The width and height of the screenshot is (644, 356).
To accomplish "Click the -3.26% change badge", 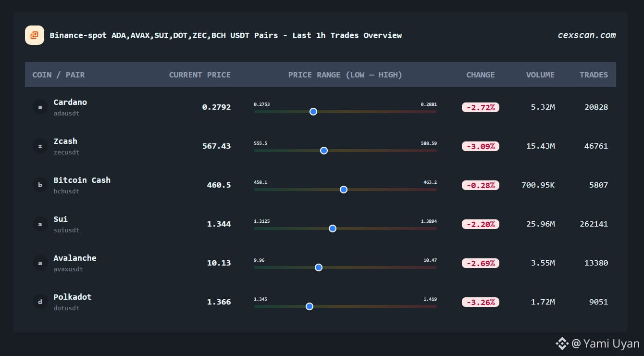I will (481, 302).
